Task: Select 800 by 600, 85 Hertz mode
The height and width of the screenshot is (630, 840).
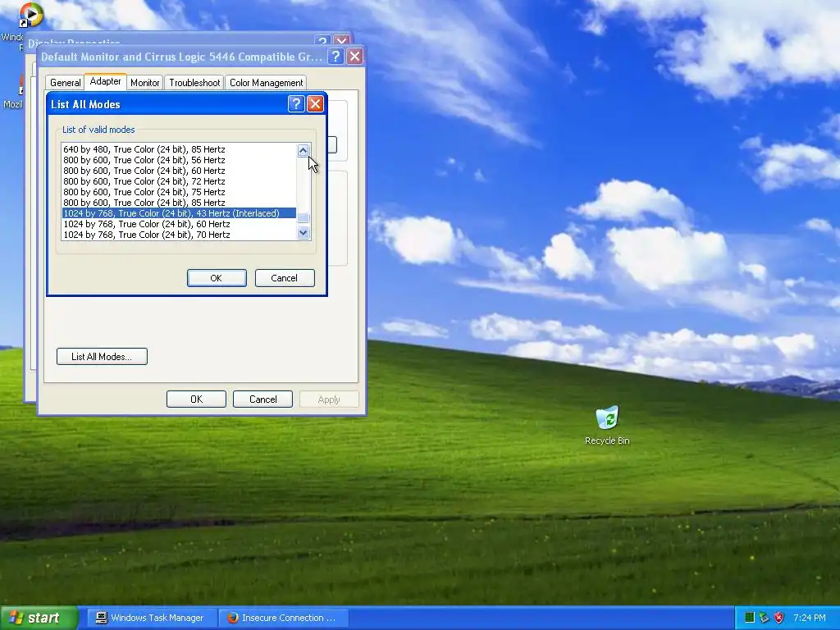Action: point(179,203)
